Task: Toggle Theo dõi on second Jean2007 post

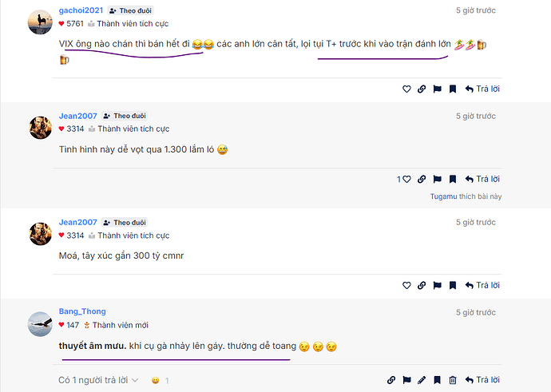Action: coord(125,223)
